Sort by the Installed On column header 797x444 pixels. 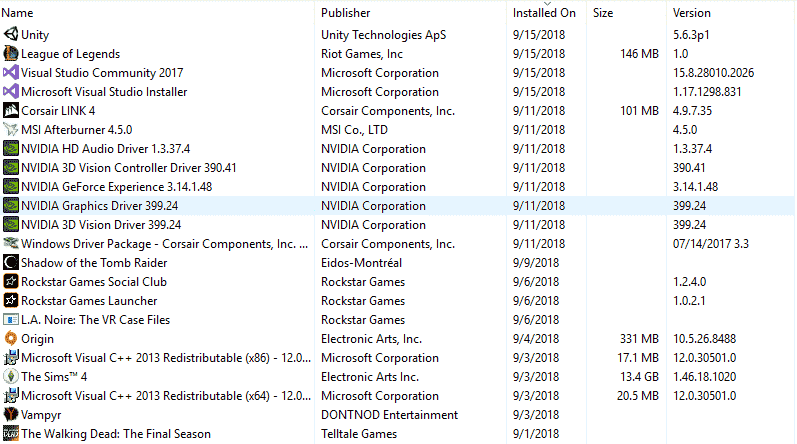[x=544, y=13]
